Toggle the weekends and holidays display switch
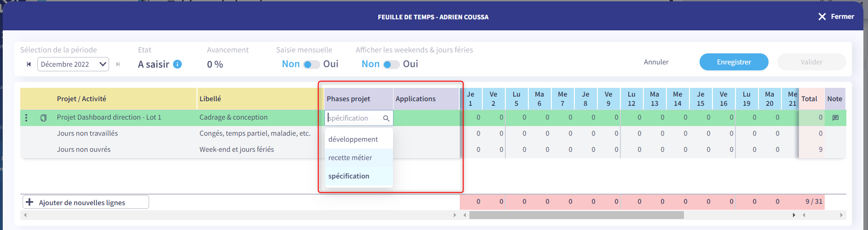The image size is (868, 230). pos(392,64)
